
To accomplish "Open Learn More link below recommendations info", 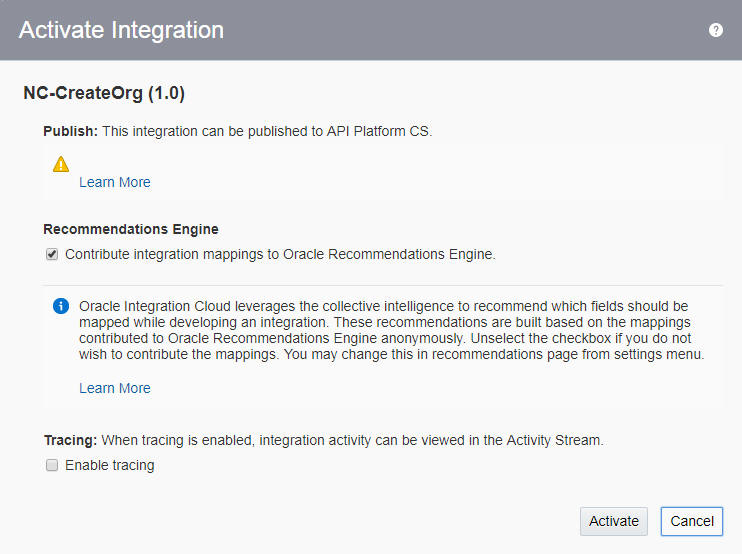I will [x=115, y=388].
